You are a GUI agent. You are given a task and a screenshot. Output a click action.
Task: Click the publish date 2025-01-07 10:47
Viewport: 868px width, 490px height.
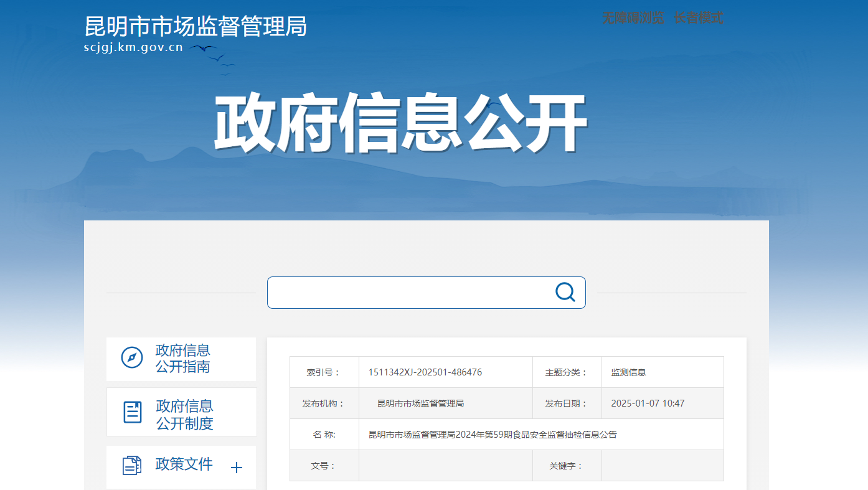[x=648, y=403]
